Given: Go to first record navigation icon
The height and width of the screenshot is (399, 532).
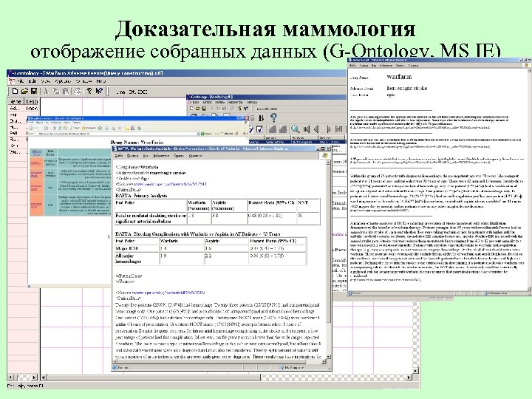Looking at the screenshot, I should pos(307,129).
